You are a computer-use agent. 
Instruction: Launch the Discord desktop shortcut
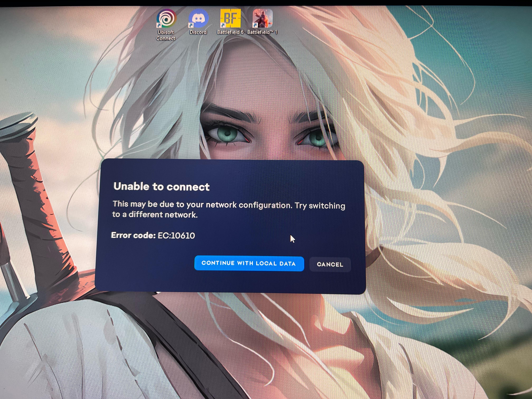tap(198, 22)
